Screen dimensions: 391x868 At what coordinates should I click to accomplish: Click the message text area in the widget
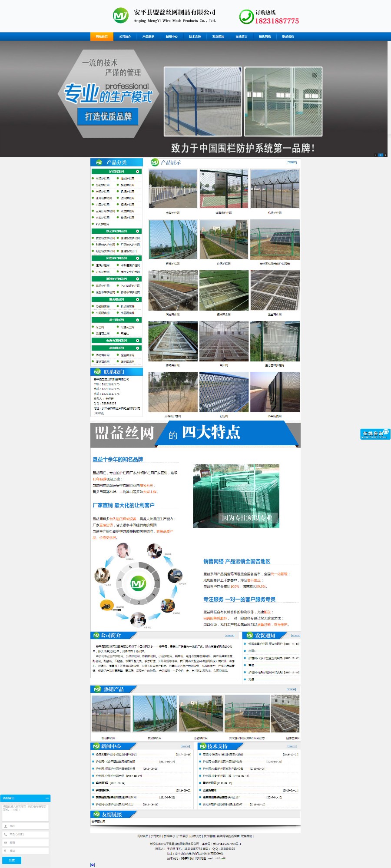click(x=25, y=812)
